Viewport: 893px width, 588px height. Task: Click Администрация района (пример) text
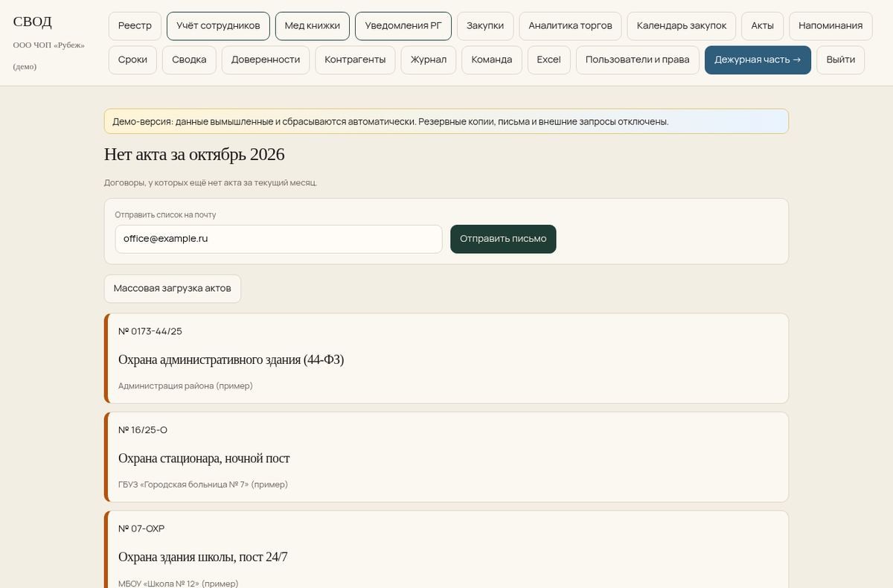[x=185, y=386]
